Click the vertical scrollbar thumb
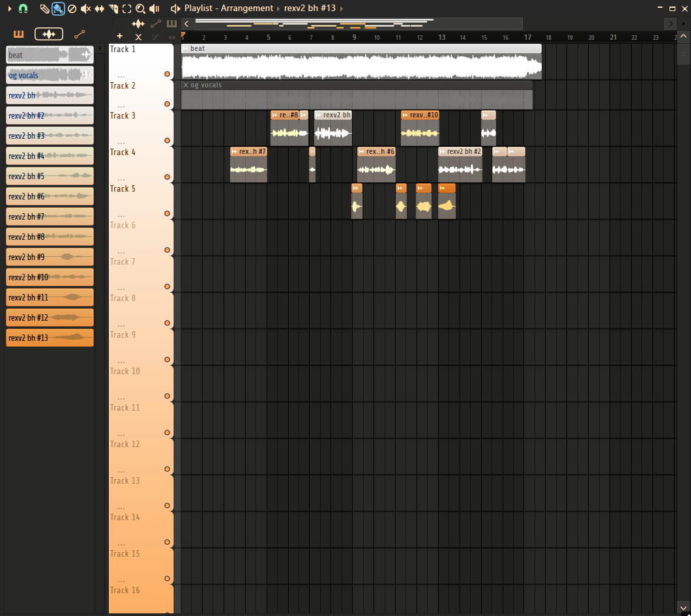This screenshot has height=616, width=691. pyautogui.click(x=684, y=53)
